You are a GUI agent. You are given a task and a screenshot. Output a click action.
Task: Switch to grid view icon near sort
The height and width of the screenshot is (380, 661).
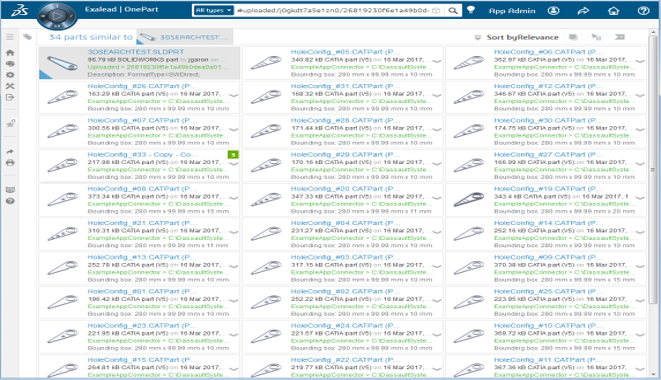point(573,37)
